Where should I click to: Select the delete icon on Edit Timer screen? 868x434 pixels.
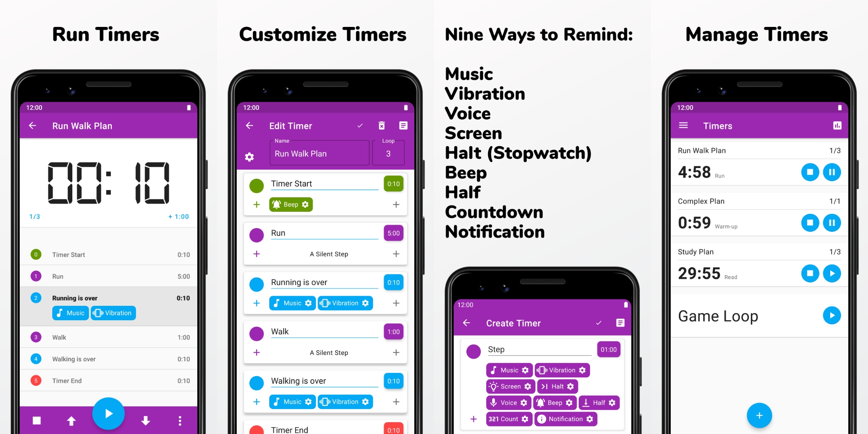pos(383,125)
